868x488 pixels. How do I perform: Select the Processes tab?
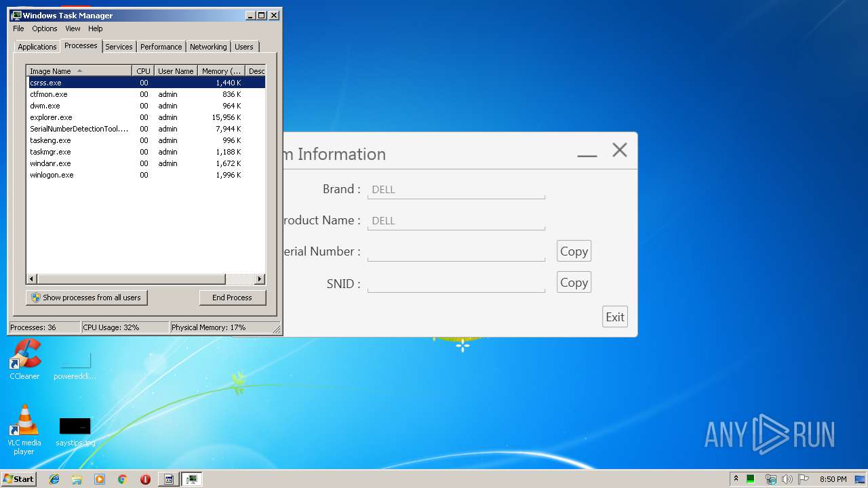tap(81, 45)
